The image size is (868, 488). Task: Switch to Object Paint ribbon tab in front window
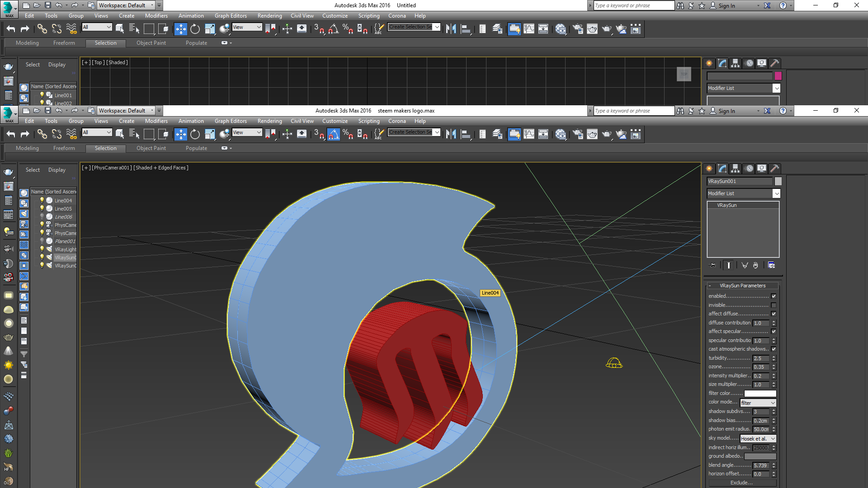click(x=151, y=148)
